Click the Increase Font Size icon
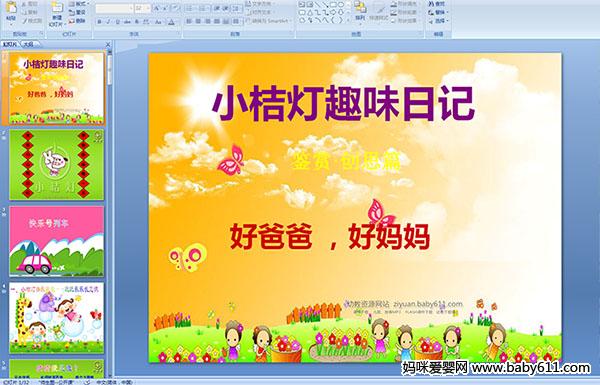 tap(157, 8)
